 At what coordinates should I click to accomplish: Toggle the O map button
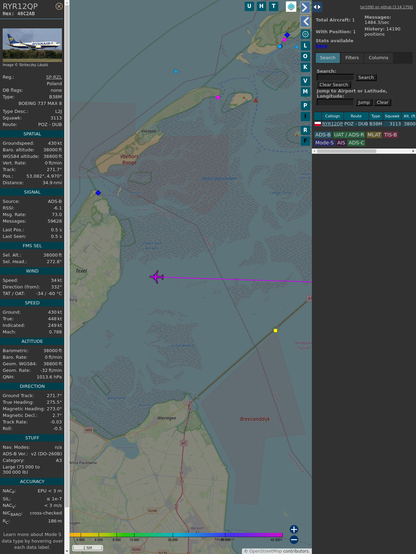point(305,56)
